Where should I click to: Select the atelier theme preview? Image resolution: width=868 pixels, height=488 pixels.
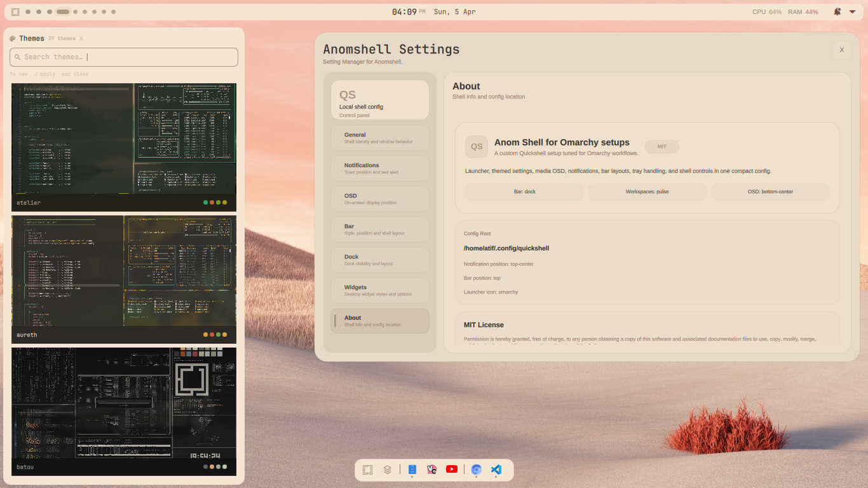[124, 139]
